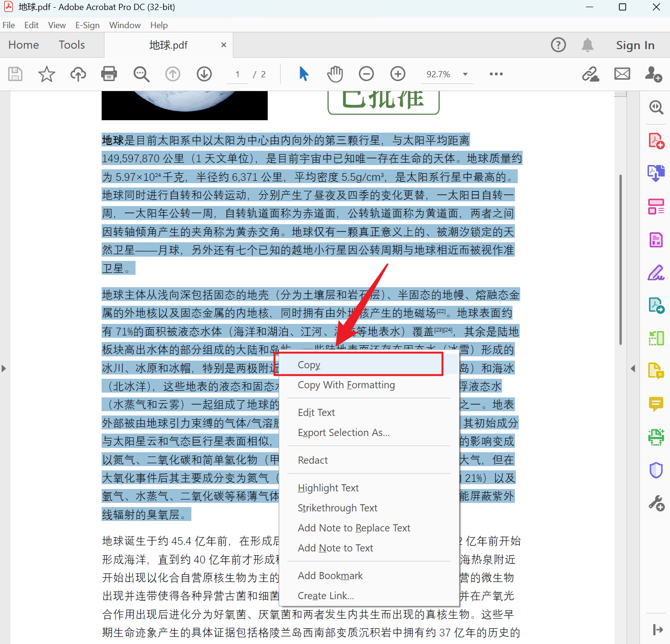Open the Protect tool
670x644 pixels.
[x=656, y=470]
